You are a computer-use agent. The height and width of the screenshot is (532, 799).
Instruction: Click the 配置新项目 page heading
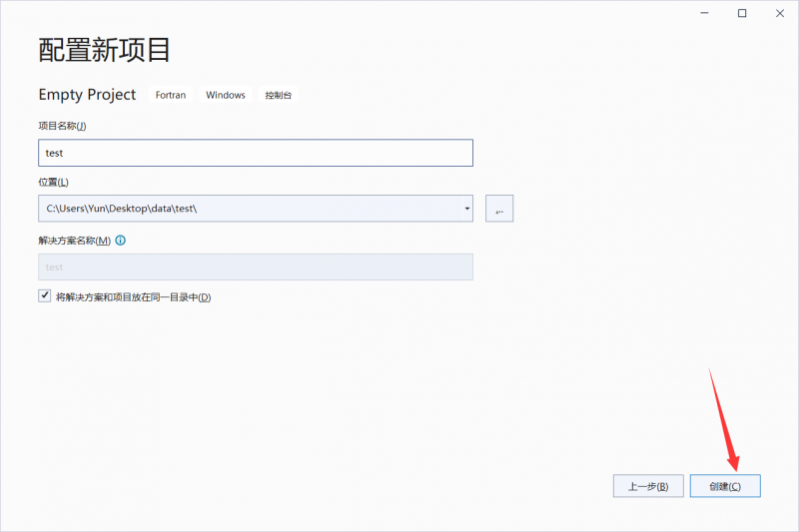click(x=105, y=49)
